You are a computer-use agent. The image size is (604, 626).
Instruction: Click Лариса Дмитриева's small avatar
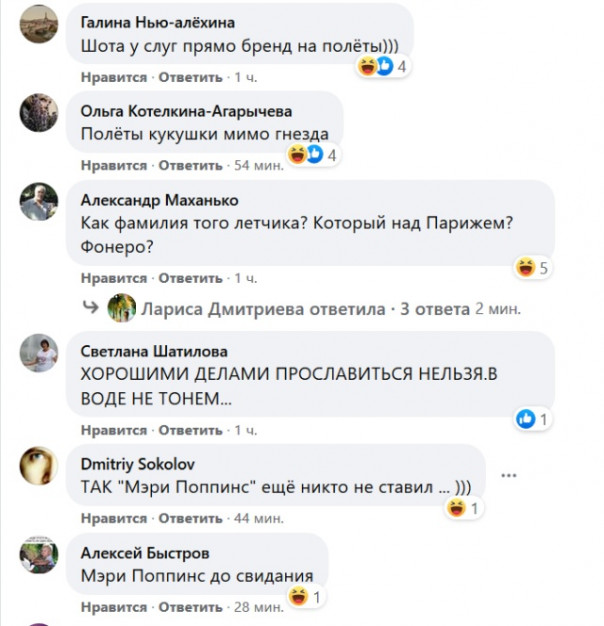click(122, 308)
